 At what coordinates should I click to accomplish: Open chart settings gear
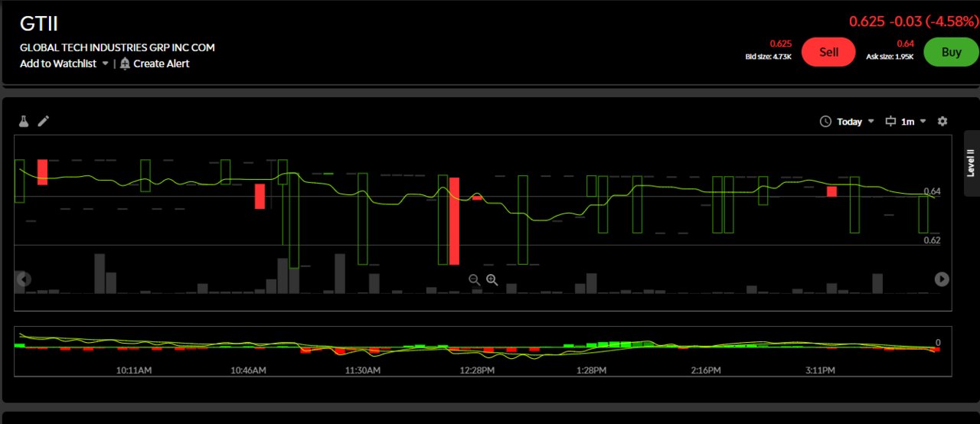(x=942, y=121)
